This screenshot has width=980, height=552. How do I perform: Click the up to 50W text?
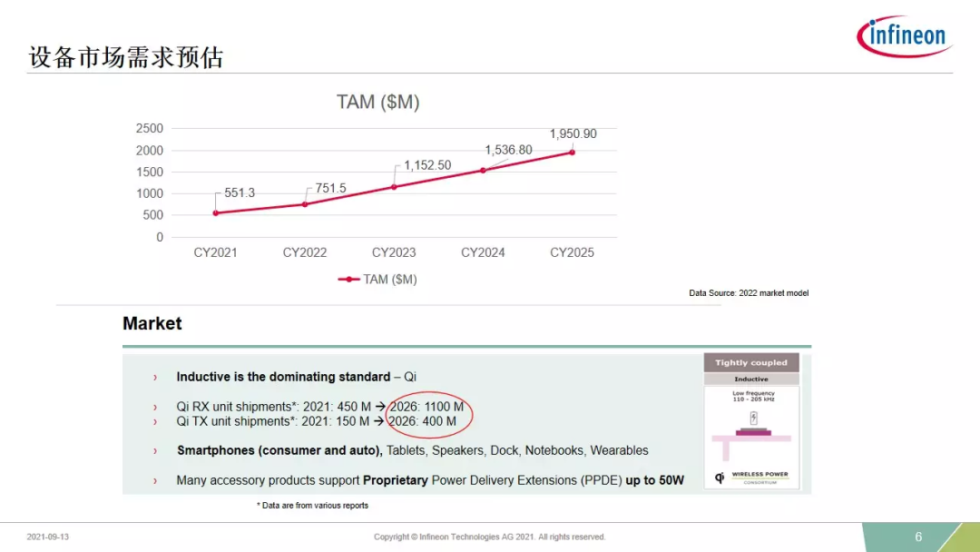point(655,481)
